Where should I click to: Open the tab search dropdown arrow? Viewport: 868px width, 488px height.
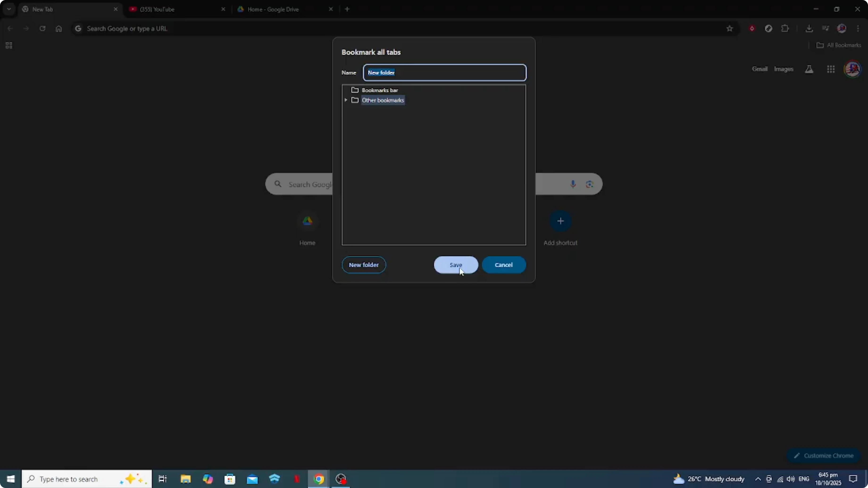pos(9,9)
